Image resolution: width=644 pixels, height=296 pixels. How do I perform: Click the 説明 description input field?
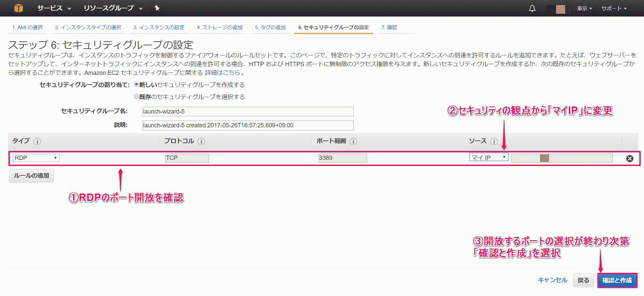coord(248,125)
